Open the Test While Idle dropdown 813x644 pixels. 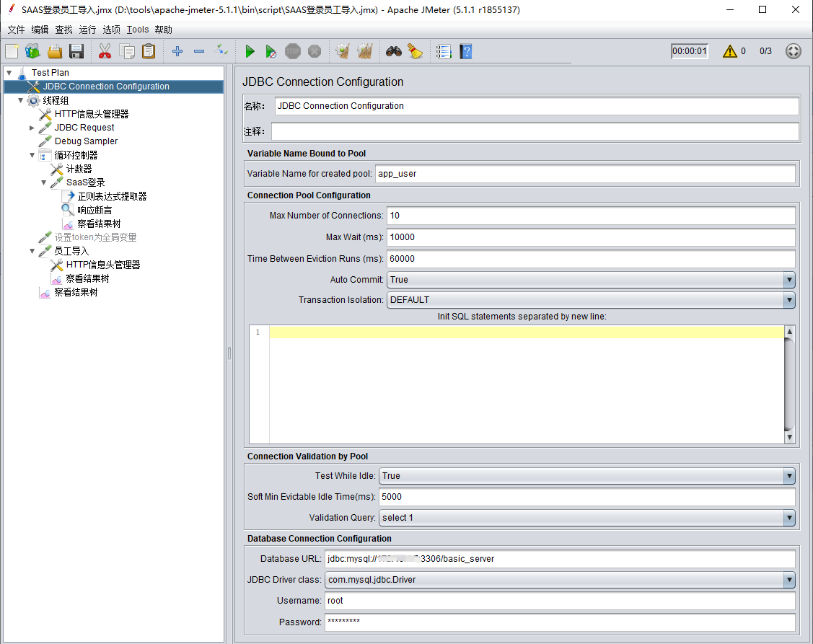(587, 475)
